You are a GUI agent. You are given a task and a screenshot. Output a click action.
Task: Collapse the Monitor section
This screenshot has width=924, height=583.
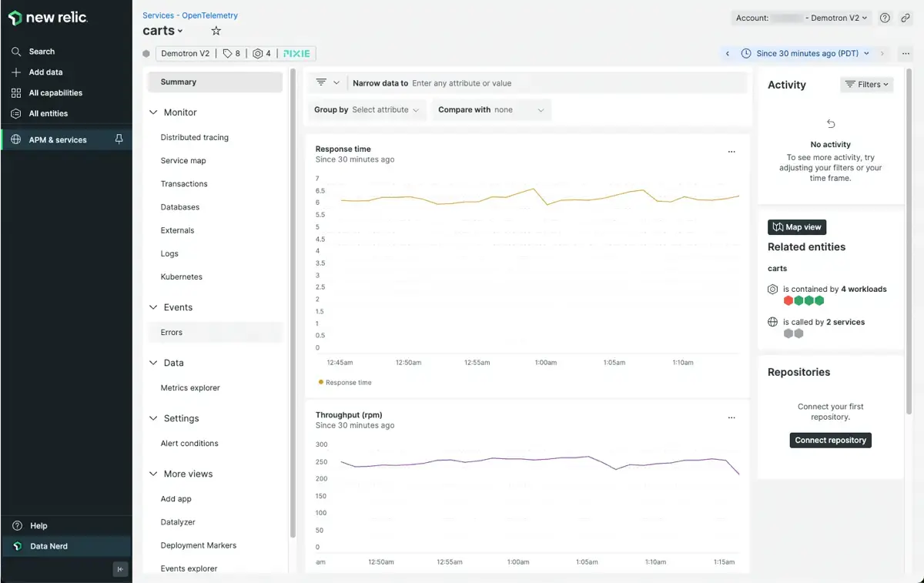coord(153,112)
